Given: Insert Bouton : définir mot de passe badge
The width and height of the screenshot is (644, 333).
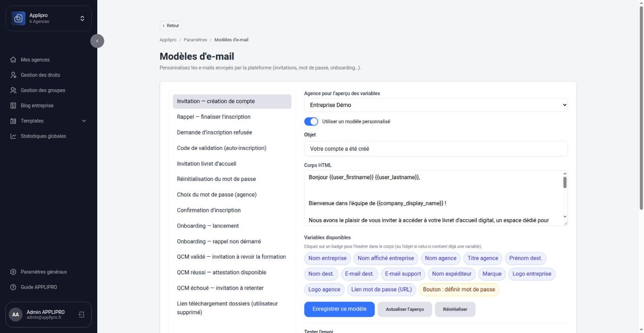Looking at the screenshot, I should coord(459,290).
